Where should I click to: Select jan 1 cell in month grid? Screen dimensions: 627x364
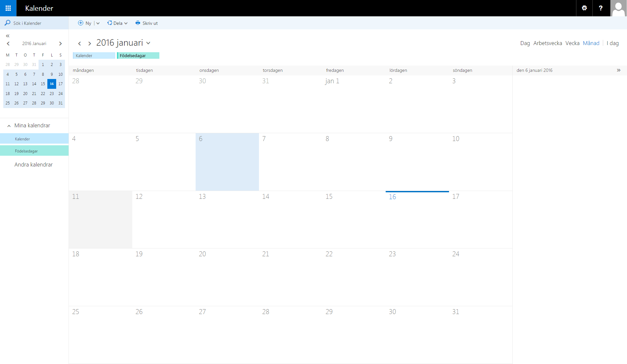pyautogui.click(x=354, y=104)
